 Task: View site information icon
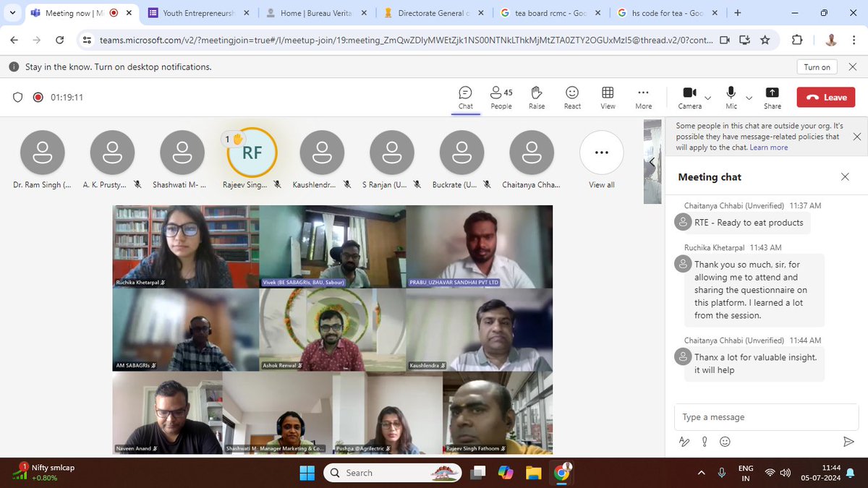pyautogui.click(x=87, y=40)
